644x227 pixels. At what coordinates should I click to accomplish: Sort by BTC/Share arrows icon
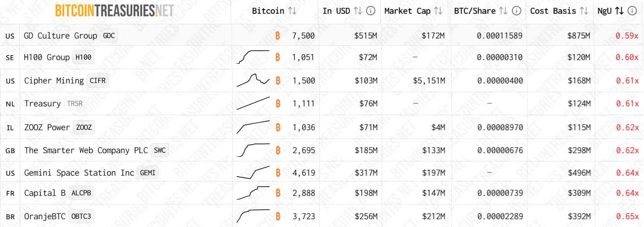(x=503, y=11)
